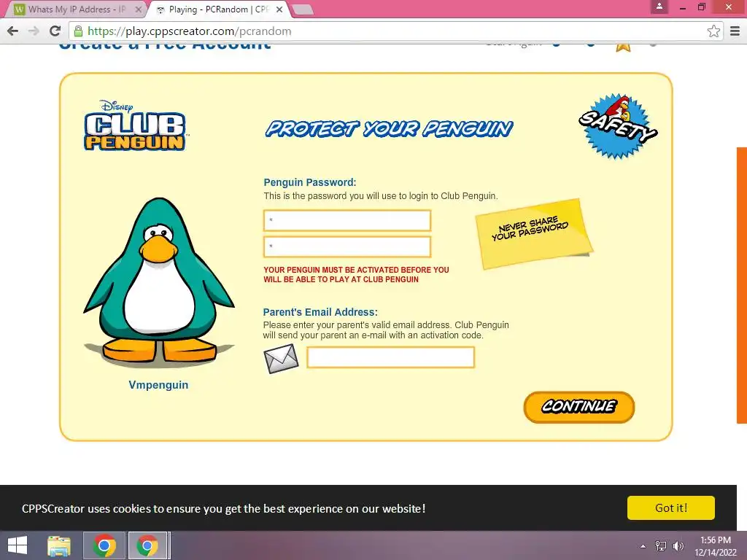Click the envelope mail icon
The height and width of the screenshot is (560, 747).
[281, 359]
